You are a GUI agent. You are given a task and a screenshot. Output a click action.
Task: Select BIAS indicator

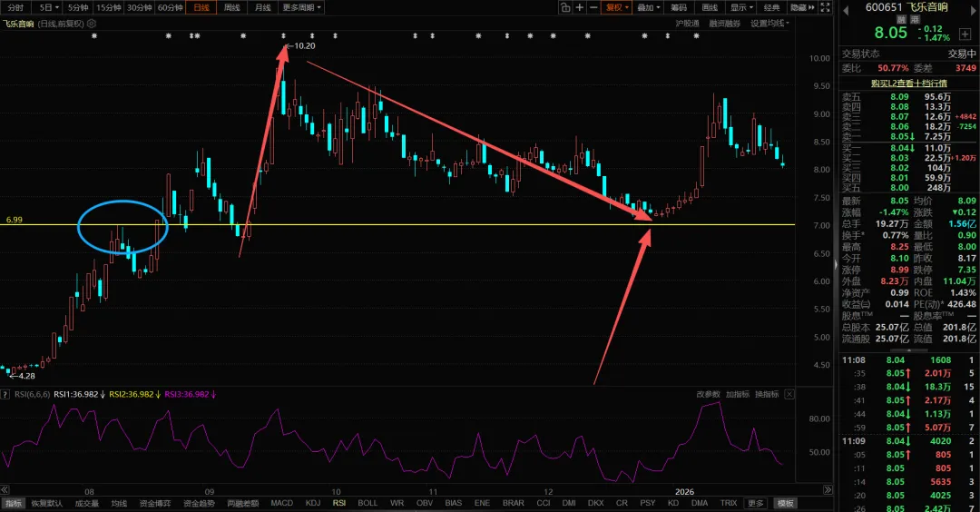(453, 503)
